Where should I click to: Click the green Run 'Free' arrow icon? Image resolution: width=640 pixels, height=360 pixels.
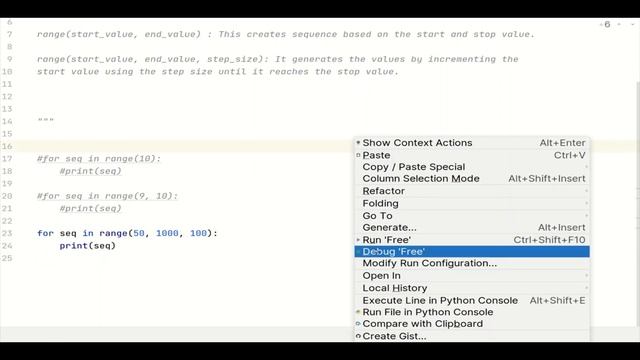(x=358, y=240)
